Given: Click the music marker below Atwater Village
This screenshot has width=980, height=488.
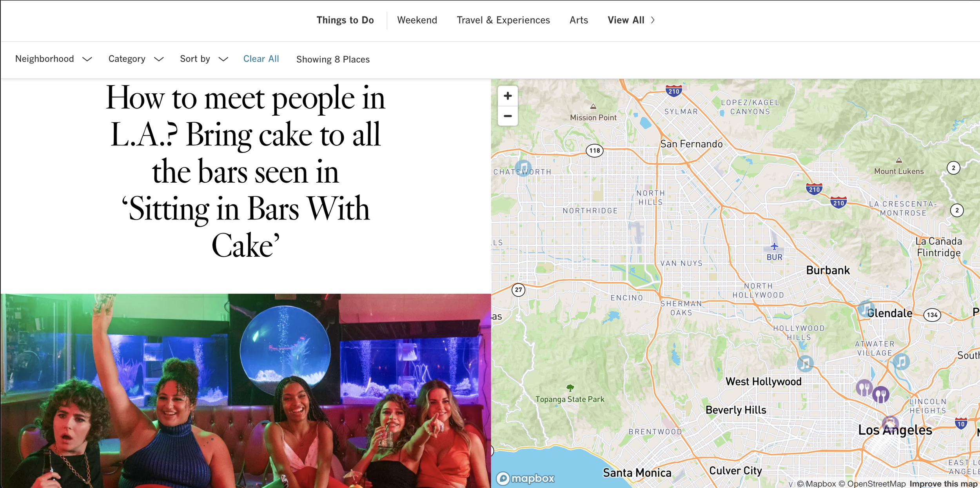Looking at the screenshot, I should pos(901,361).
